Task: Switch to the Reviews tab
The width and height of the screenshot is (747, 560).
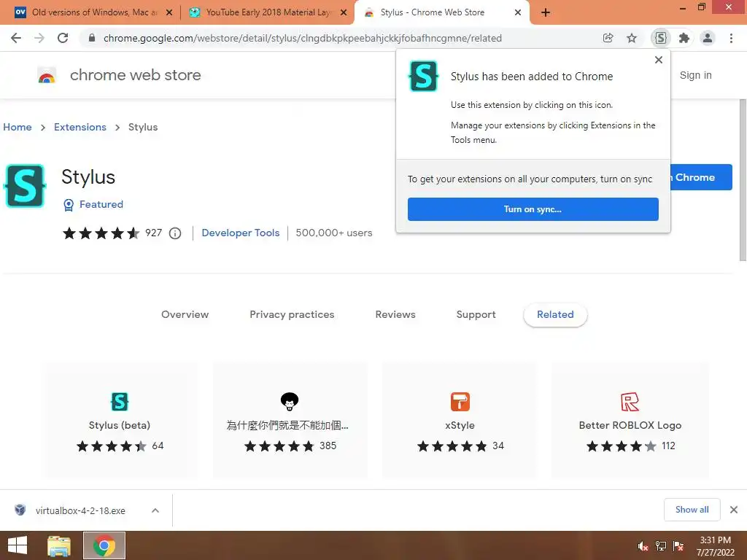Action: [395, 314]
